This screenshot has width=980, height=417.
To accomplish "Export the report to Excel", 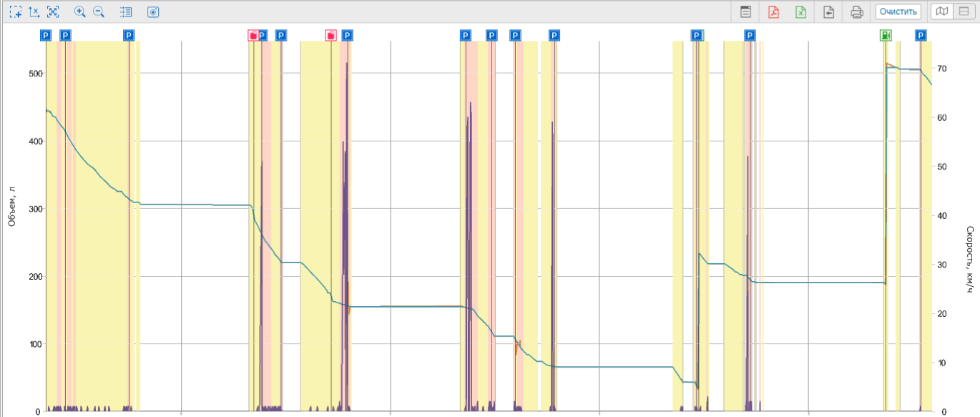I will point(801,12).
